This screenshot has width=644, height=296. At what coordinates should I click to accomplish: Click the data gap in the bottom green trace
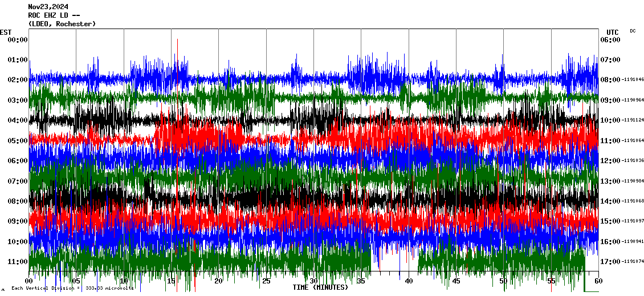click(x=399, y=262)
